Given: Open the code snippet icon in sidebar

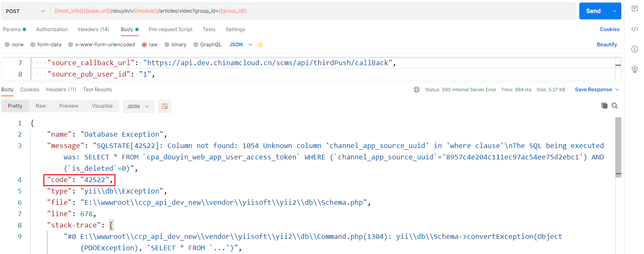Looking at the screenshot, I should point(634,29).
